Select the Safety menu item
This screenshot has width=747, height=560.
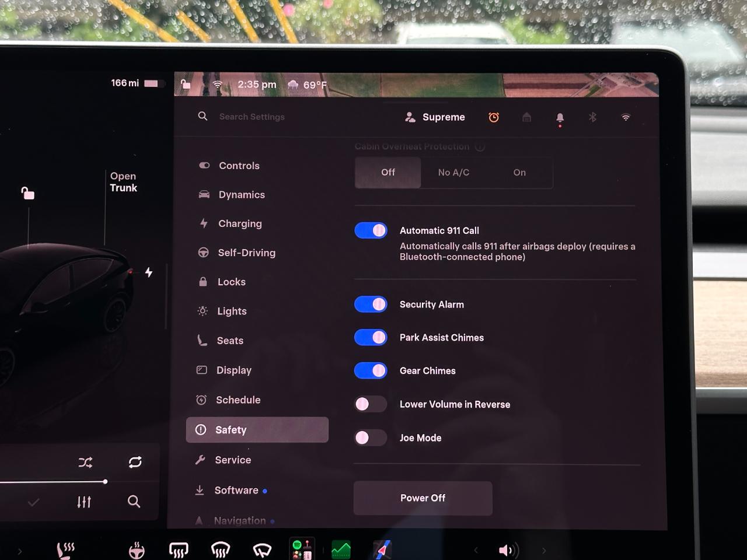[257, 430]
